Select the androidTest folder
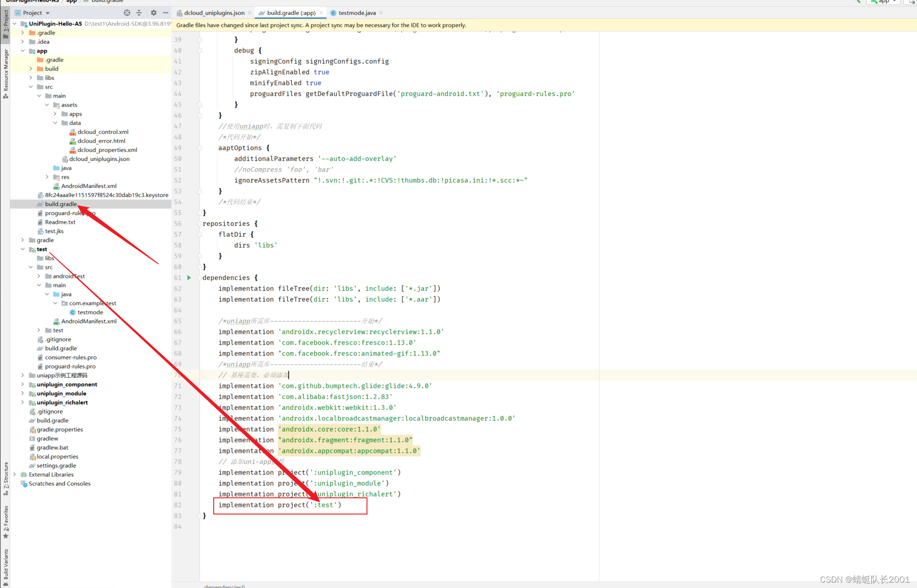The image size is (917, 588). (69, 276)
